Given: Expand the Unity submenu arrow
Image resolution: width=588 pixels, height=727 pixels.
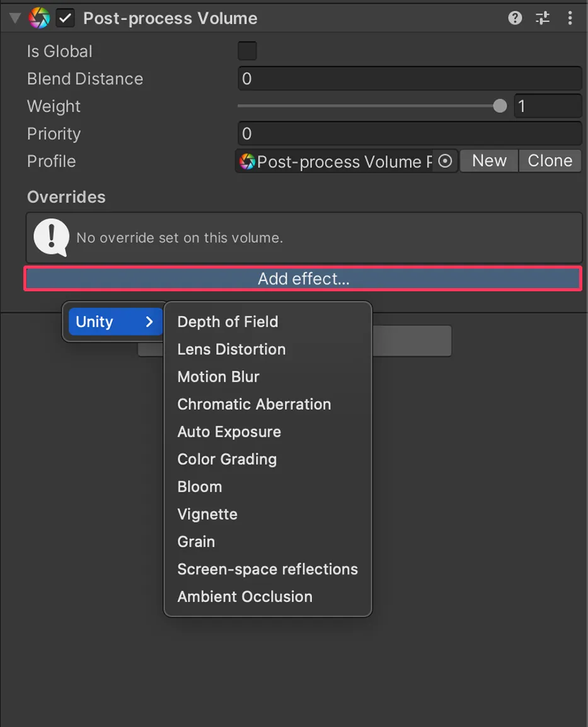Looking at the screenshot, I should (x=149, y=322).
